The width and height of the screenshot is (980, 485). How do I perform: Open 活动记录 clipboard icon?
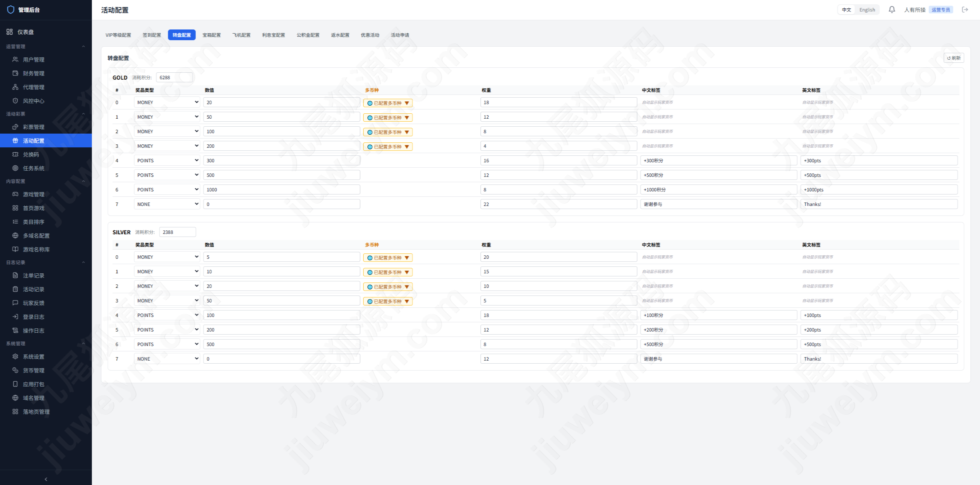coord(15,289)
